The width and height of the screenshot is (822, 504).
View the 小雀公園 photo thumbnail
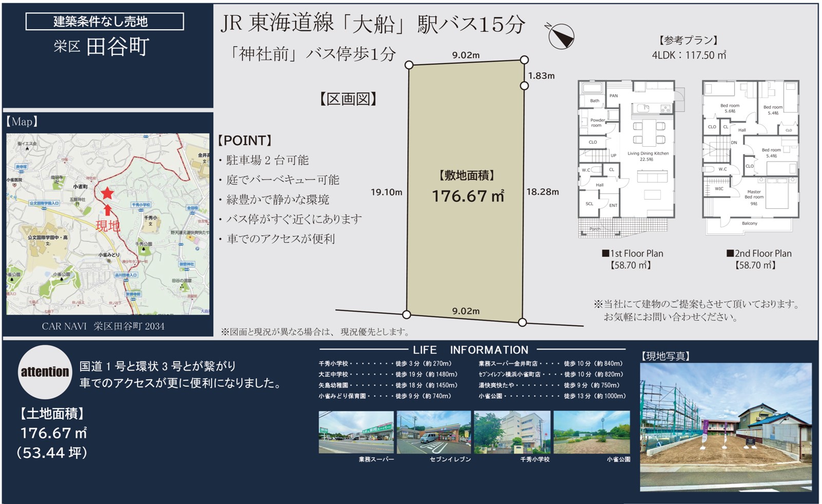[591, 432]
